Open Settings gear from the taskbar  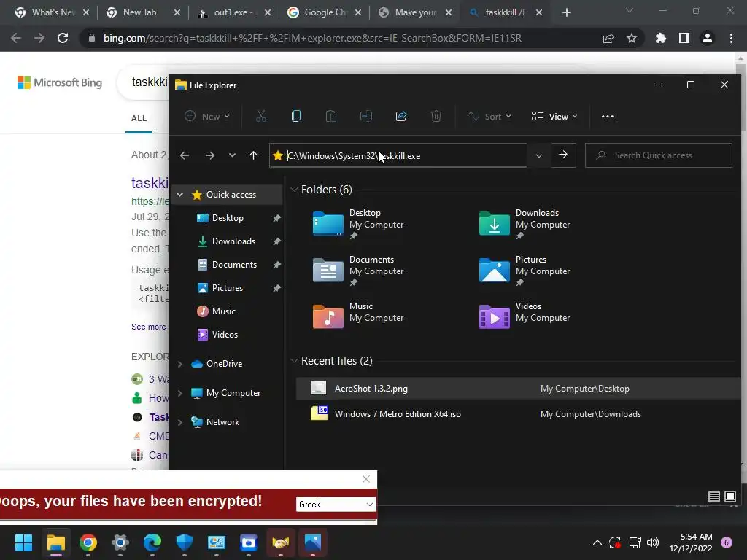coord(120,542)
